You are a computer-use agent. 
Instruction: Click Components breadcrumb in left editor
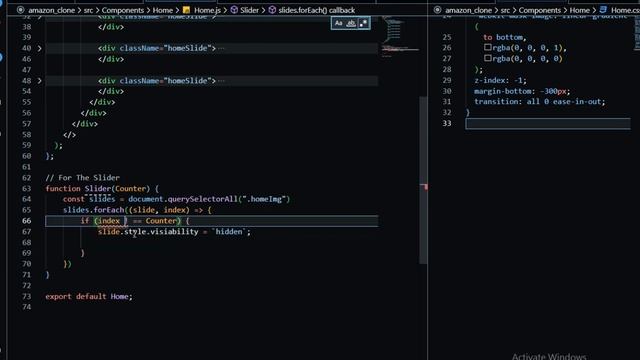122,10
